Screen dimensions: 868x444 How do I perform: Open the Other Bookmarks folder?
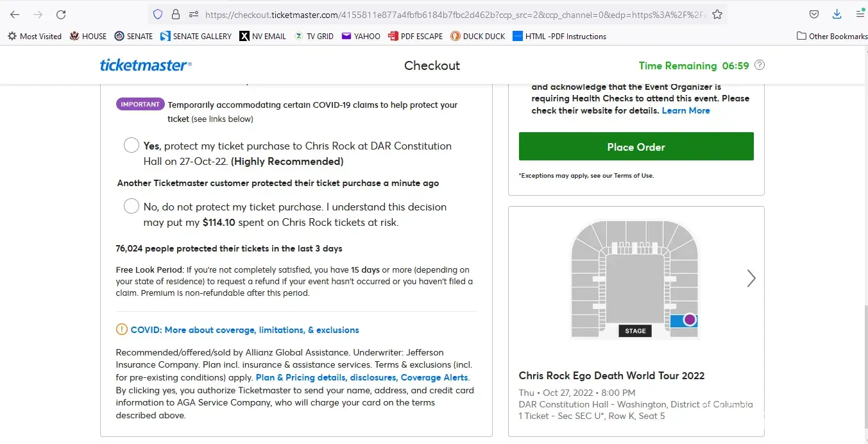(832, 36)
